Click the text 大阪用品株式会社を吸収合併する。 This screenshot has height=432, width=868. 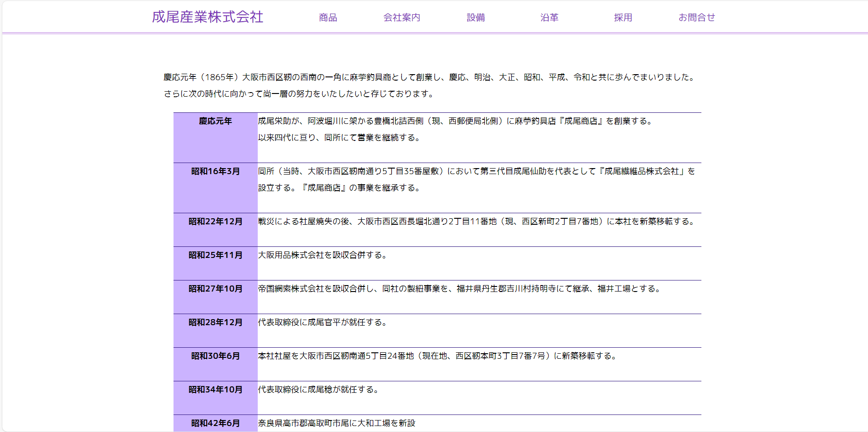pos(323,255)
